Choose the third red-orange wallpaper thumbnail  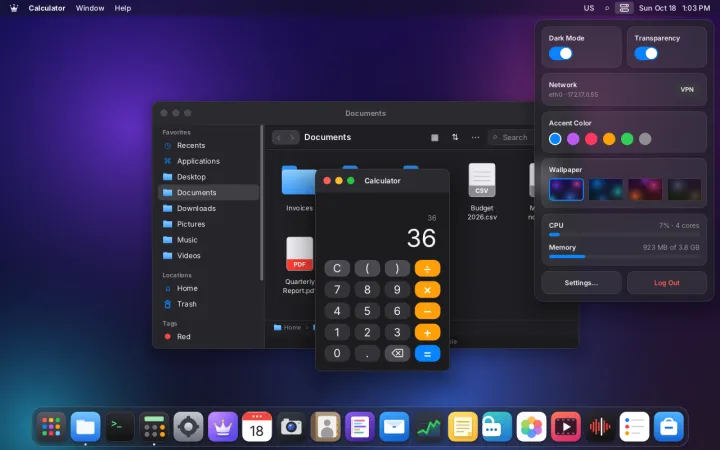pyautogui.click(x=645, y=189)
